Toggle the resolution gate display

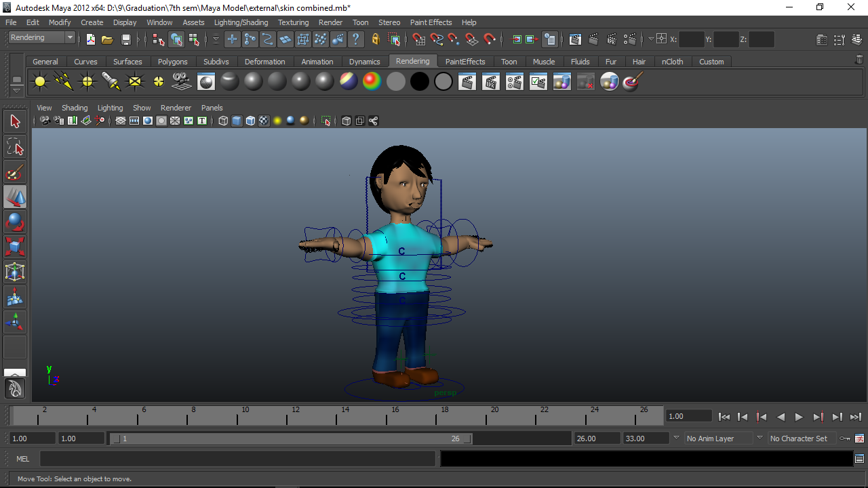tap(147, 121)
